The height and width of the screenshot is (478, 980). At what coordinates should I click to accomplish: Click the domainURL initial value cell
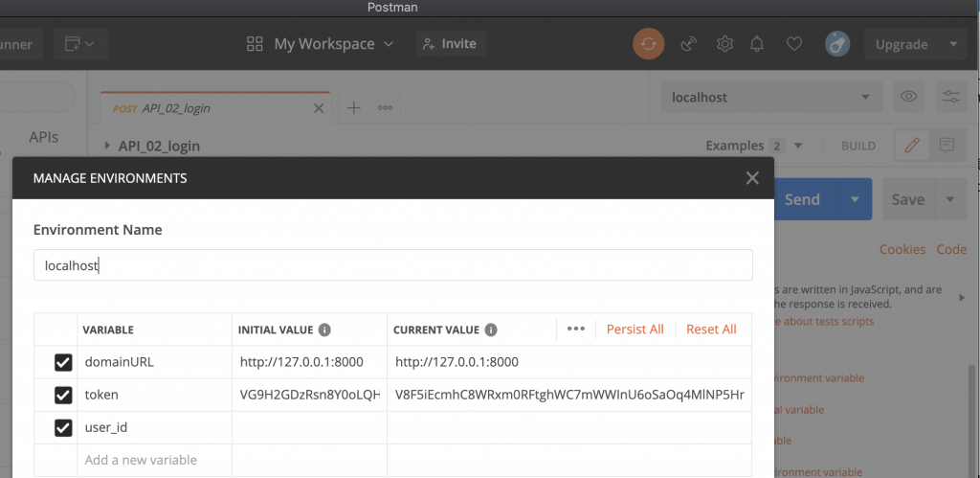[309, 362]
